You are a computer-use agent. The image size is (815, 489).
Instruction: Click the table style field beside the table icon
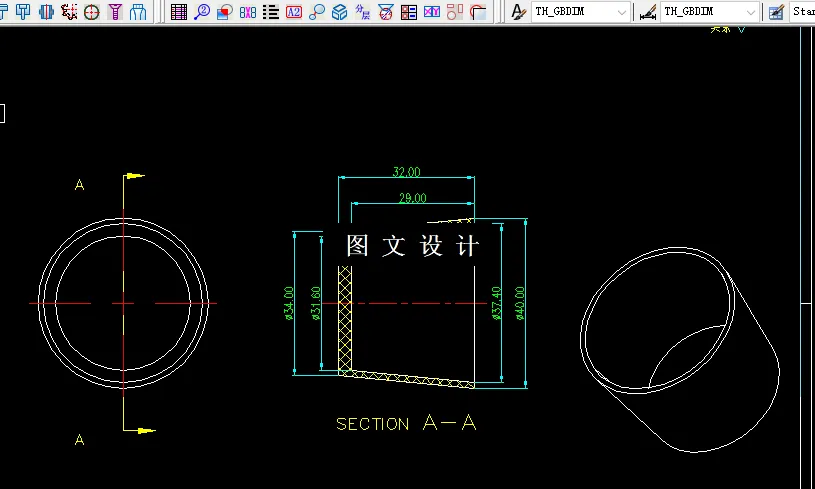(802, 11)
